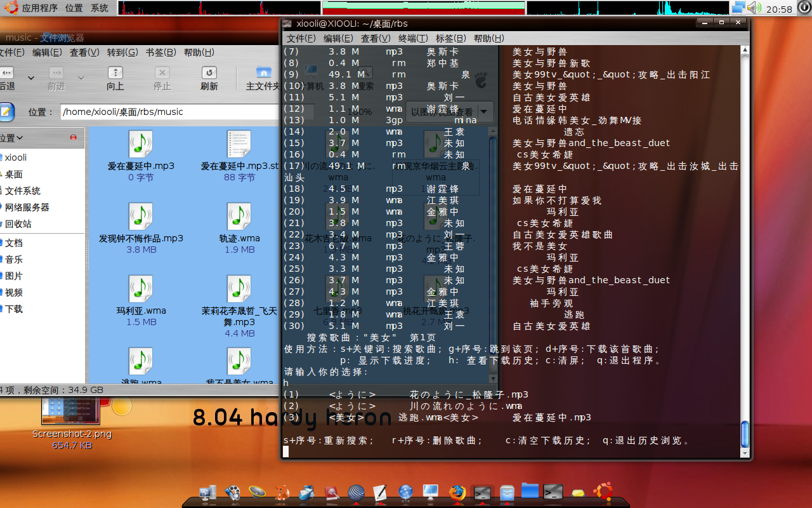The height and width of the screenshot is (508, 812).
Task: Go to 音乐 bookmark in sidebar
Action: (13, 259)
